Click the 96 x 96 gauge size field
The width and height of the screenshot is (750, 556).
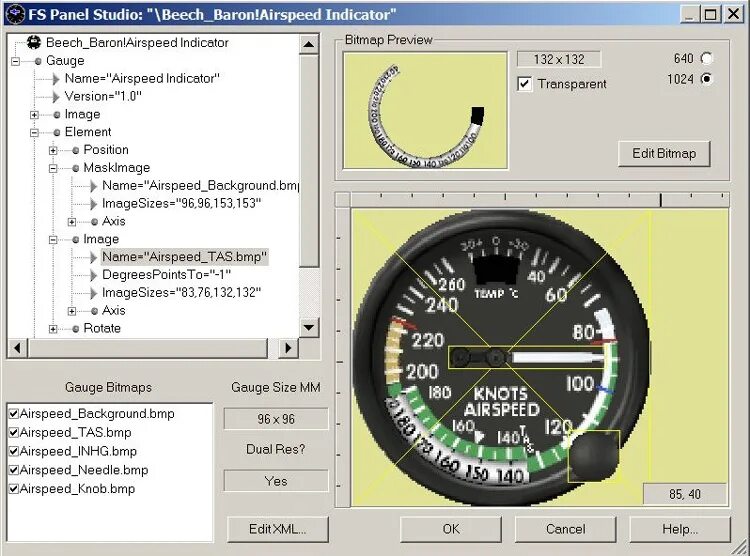click(276, 419)
